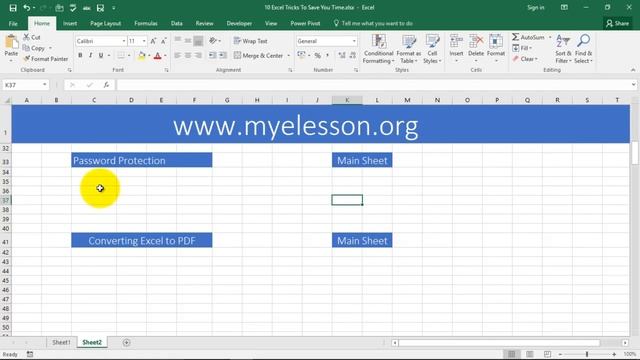Click Main Sheet link in row 33

pyautogui.click(x=362, y=160)
